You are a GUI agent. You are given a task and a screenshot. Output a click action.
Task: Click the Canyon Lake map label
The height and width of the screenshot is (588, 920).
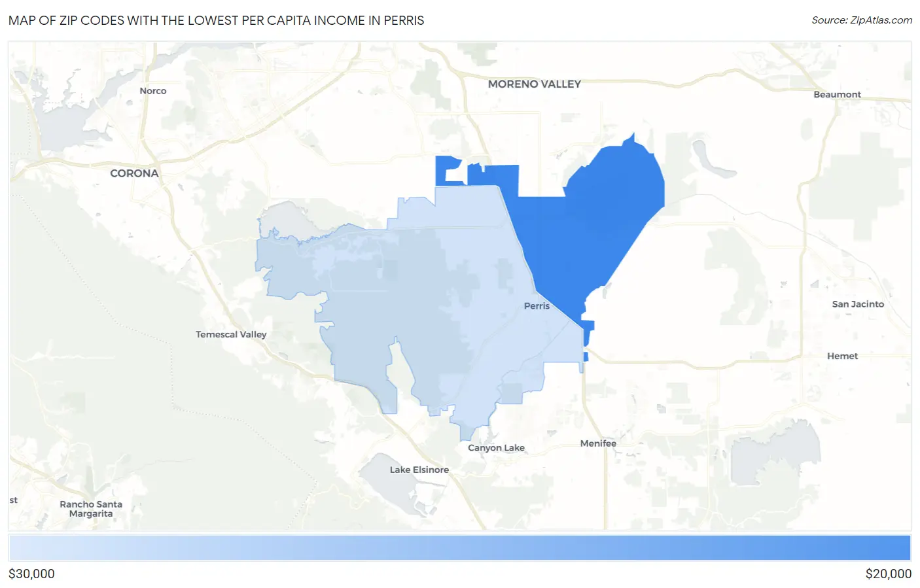coord(496,448)
